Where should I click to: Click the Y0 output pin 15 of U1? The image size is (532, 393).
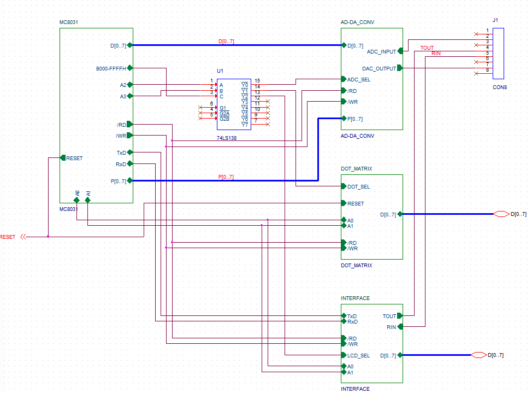pos(259,85)
